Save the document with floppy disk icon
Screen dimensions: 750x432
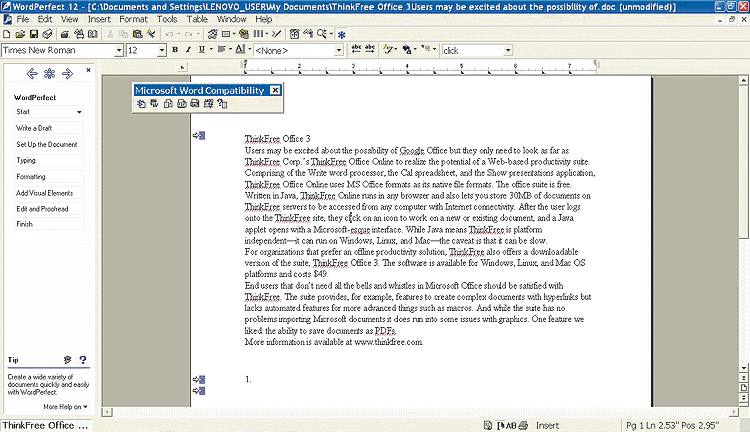click(33, 34)
